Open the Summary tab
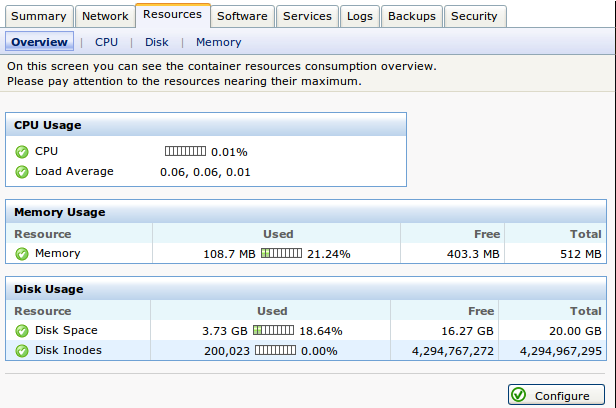The height and width of the screenshot is (408, 616). point(39,16)
